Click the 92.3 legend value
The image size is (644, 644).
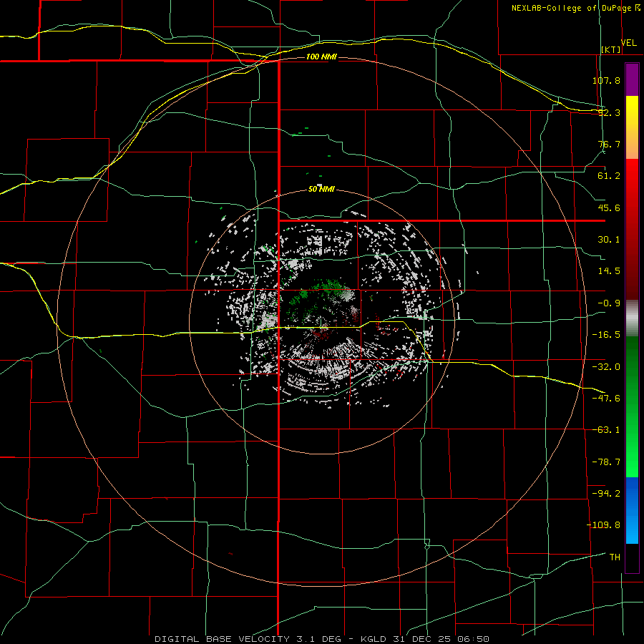tap(609, 112)
